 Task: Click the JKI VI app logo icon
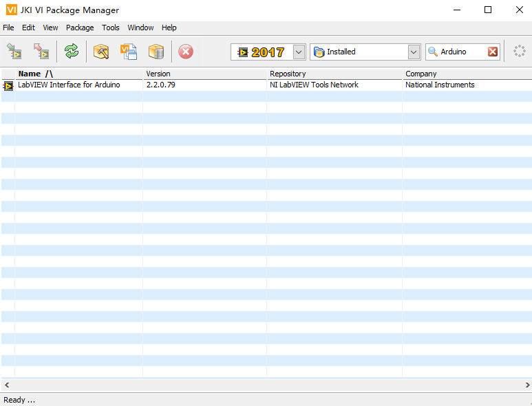11,10
